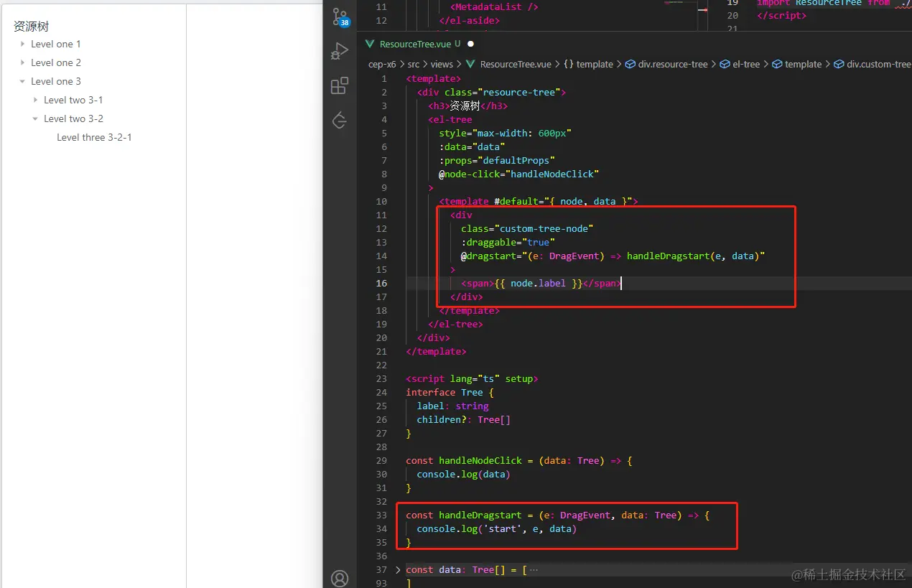Click line number 33 in the gutter

[381, 515]
